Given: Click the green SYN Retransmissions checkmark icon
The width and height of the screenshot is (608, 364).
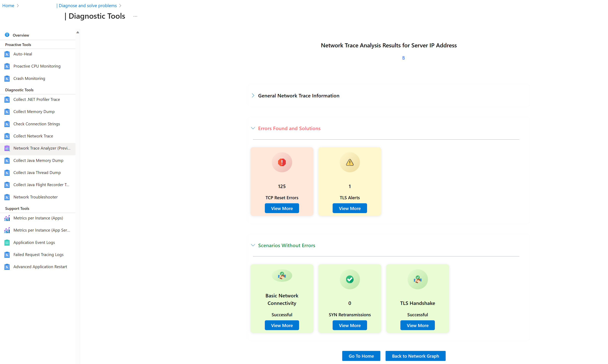Looking at the screenshot, I should [349, 279].
